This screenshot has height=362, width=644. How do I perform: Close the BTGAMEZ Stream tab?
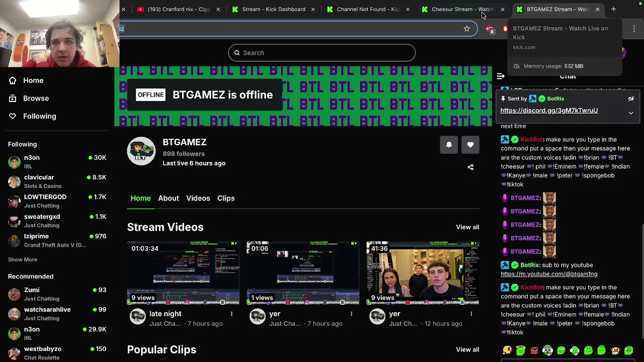[597, 9]
